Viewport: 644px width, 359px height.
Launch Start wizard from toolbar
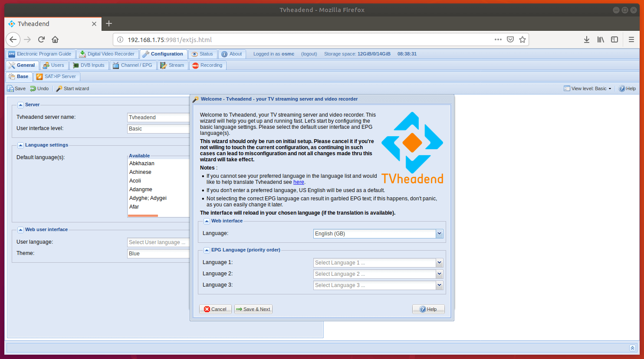(x=72, y=88)
